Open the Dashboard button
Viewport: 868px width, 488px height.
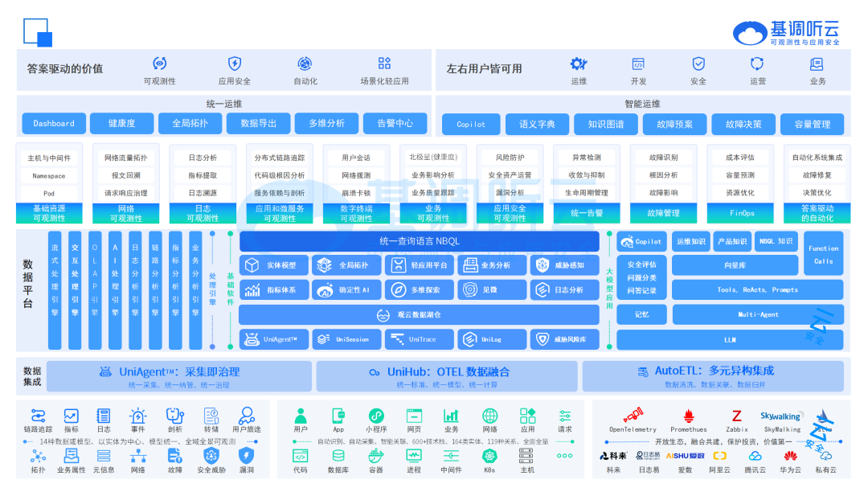[x=54, y=124]
